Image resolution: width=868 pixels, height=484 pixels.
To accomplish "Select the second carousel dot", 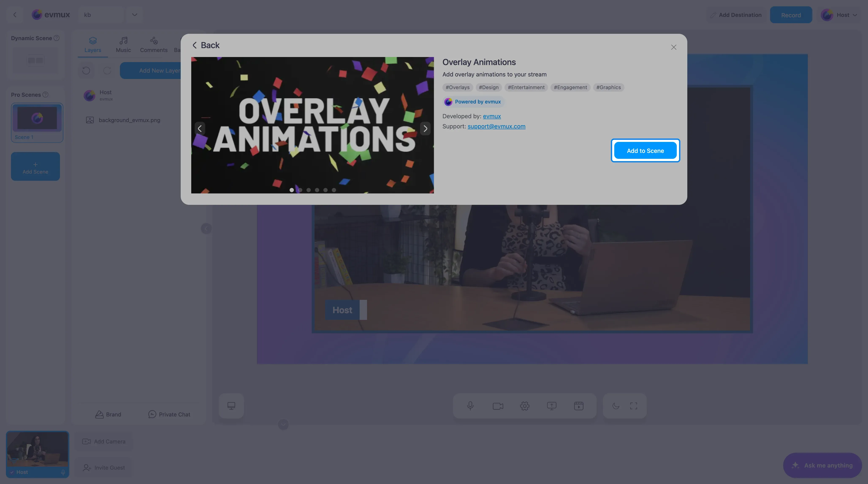I will [x=300, y=190].
